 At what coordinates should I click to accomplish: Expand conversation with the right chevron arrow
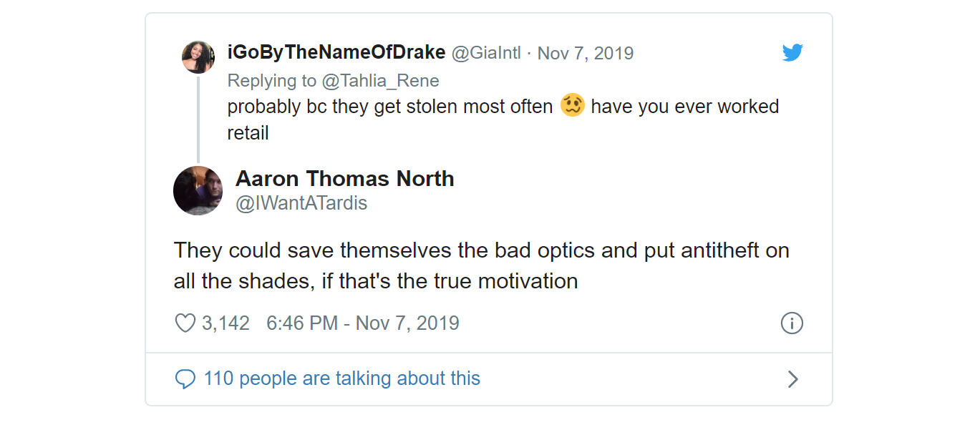click(792, 379)
